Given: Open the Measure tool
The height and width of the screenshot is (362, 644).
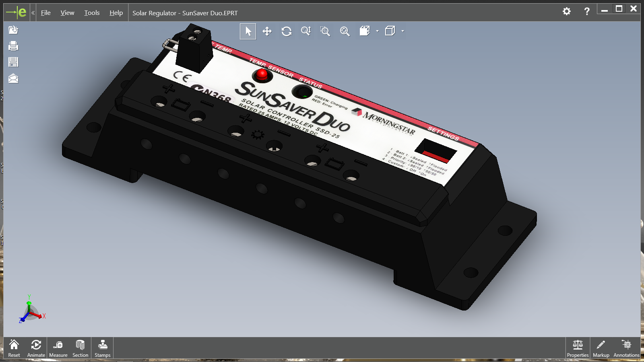Looking at the screenshot, I should click(x=58, y=348).
